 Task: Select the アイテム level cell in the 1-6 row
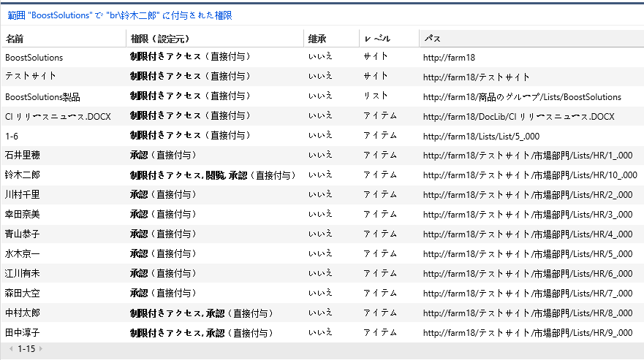tap(380, 136)
